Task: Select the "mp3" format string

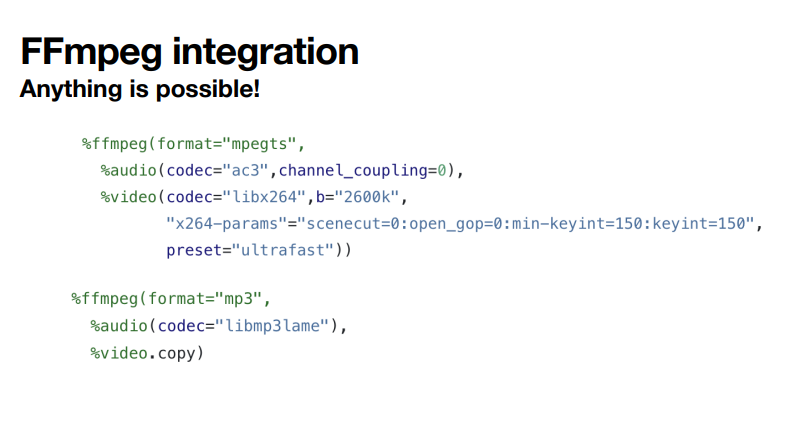Action: tap(248, 299)
